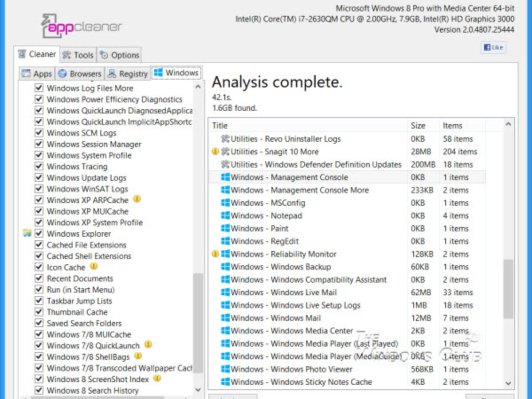Viewport: 532px width, 399px height.
Task: Toggle Windows XP ARPCache checkbox
Action: coord(39,200)
